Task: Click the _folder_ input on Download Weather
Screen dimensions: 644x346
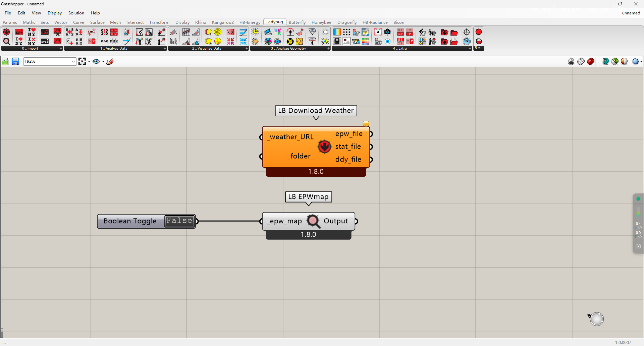Action: [x=301, y=156]
